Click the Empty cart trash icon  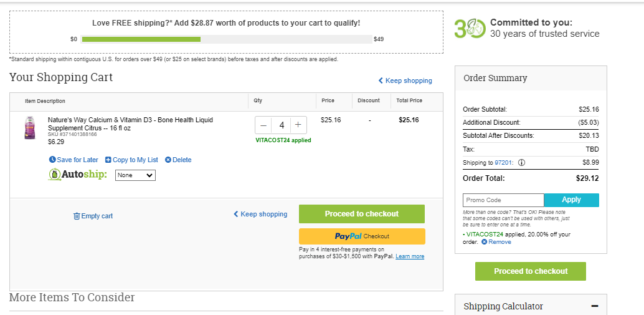(77, 216)
